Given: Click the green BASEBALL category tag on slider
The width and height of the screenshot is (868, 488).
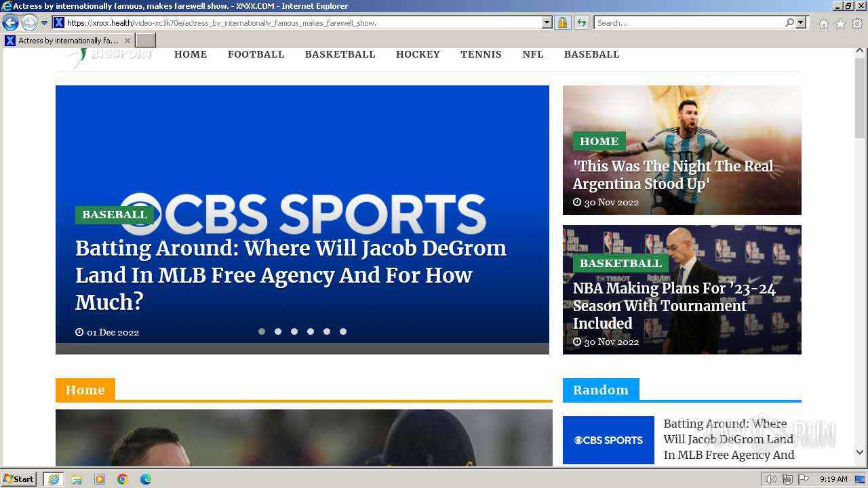Looking at the screenshot, I should pos(115,215).
